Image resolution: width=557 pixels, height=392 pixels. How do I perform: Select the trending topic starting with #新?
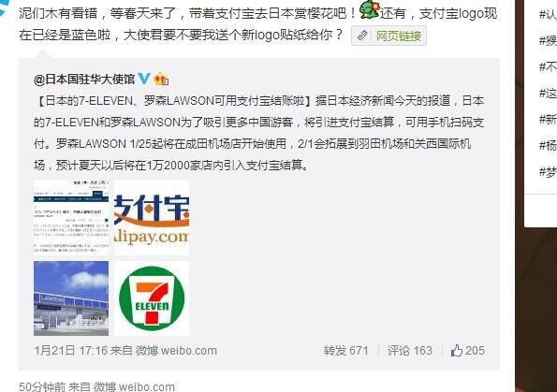pos(548,120)
